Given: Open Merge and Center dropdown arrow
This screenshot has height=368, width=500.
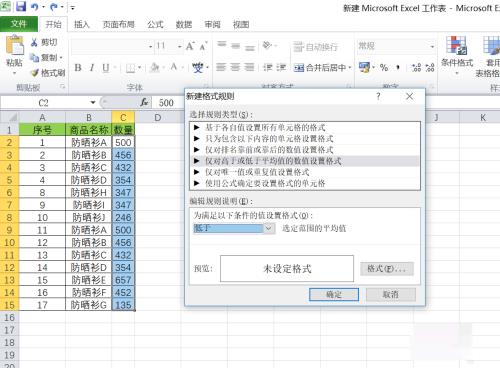Looking at the screenshot, I should click(350, 68).
